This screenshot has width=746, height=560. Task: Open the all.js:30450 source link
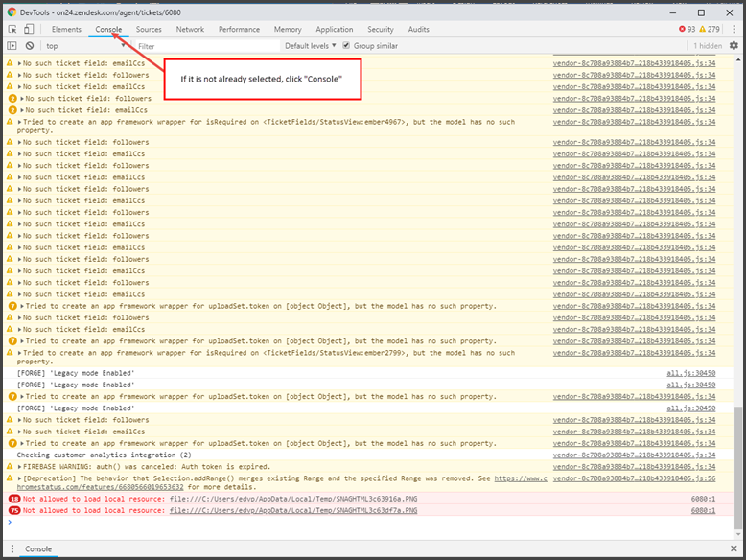(690, 373)
